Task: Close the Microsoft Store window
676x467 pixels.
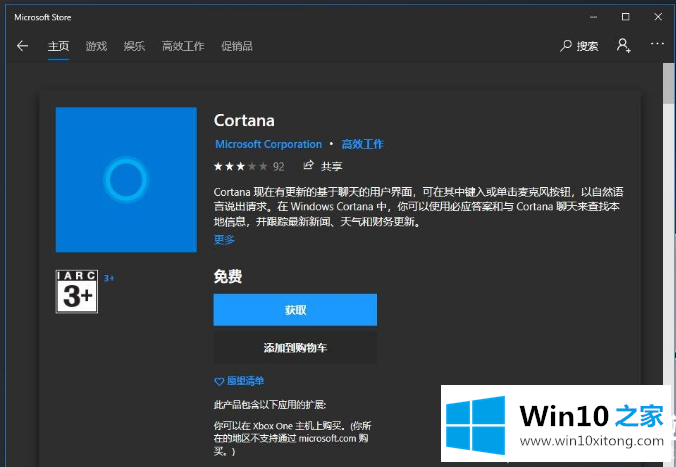Action: (x=658, y=17)
